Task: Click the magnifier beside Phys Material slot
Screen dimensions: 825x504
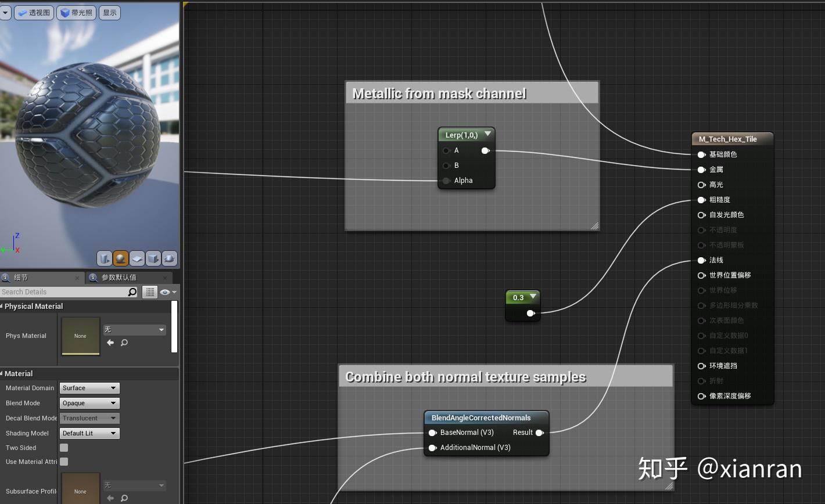Action: 123,343
